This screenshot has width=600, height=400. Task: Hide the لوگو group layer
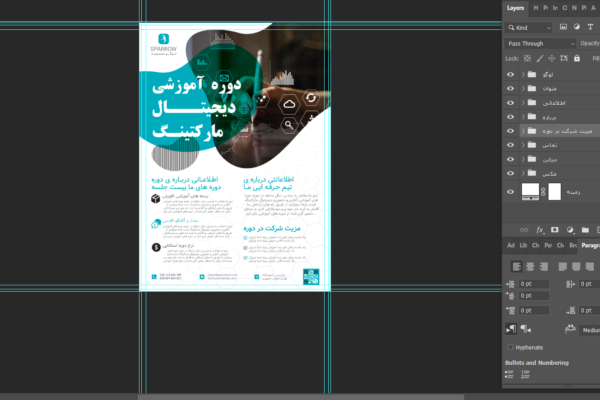click(510, 74)
